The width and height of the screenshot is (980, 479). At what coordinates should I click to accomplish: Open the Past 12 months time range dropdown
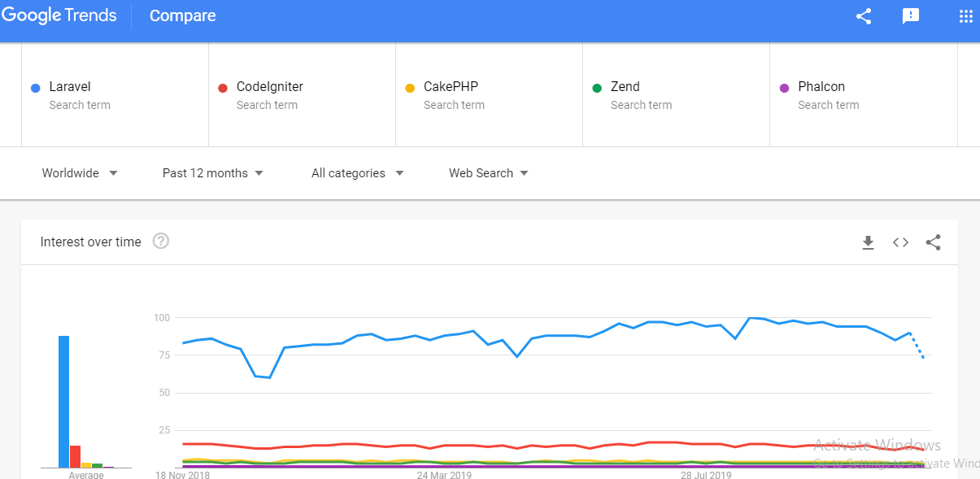(x=211, y=172)
